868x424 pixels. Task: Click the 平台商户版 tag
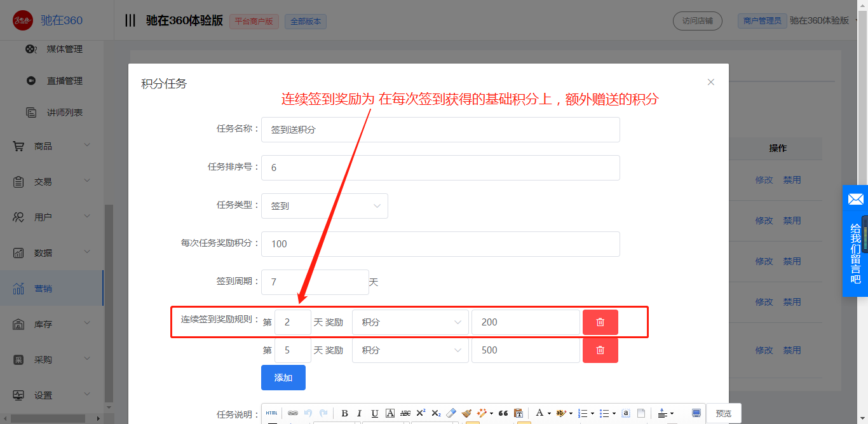[254, 21]
